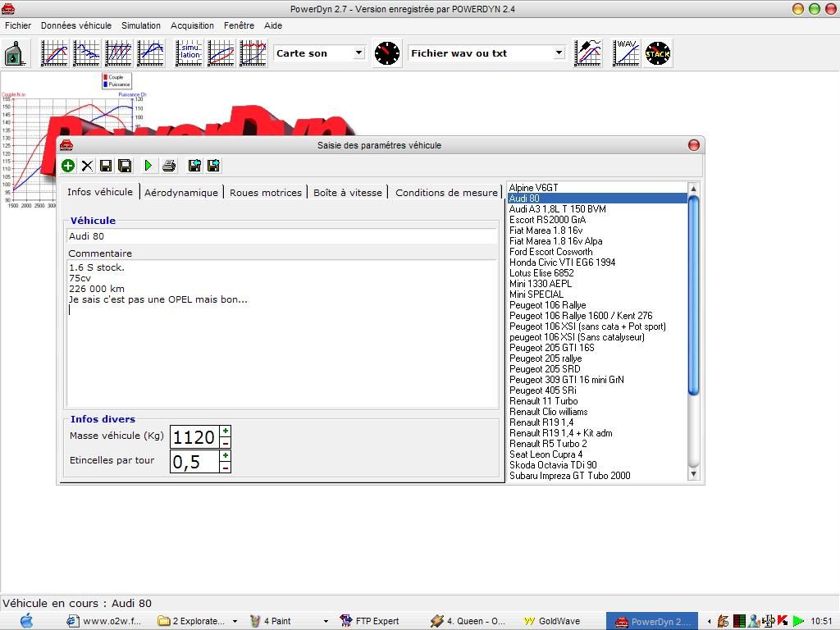
Task: Delete vehicle using the black X icon
Action: click(87, 166)
